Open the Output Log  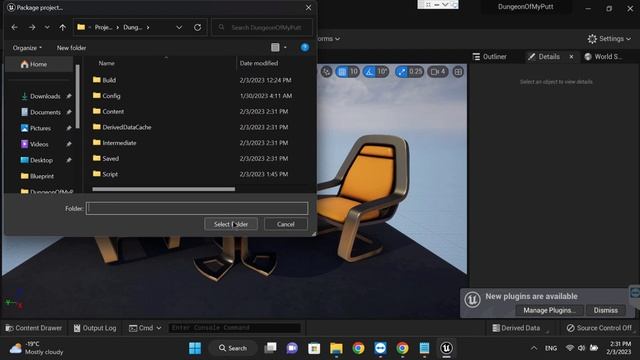click(x=95, y=328)
